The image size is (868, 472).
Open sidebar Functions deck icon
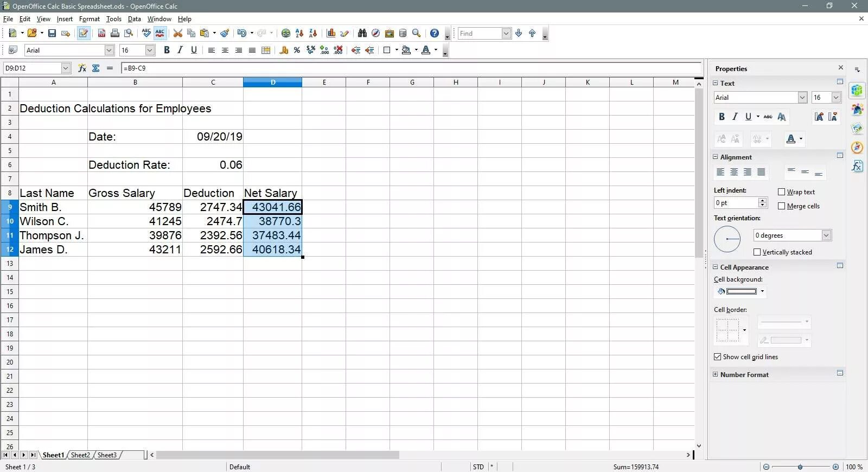tap(857, 166)
